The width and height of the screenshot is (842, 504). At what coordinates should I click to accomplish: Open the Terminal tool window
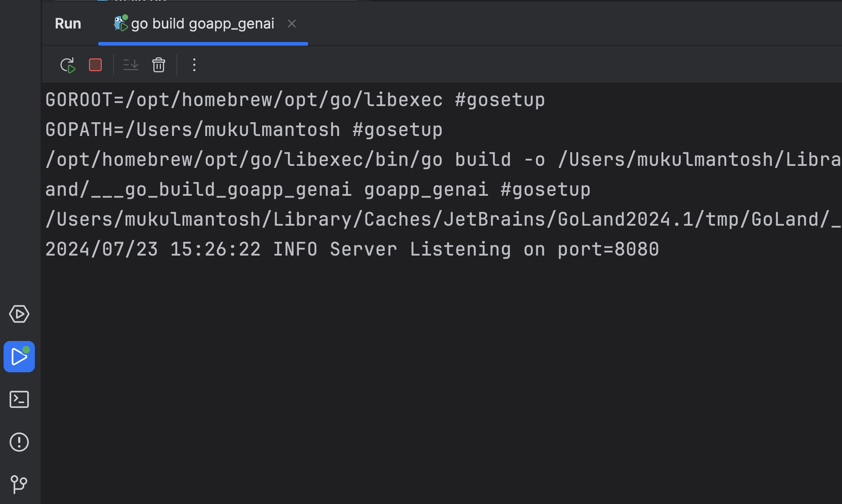19,399
